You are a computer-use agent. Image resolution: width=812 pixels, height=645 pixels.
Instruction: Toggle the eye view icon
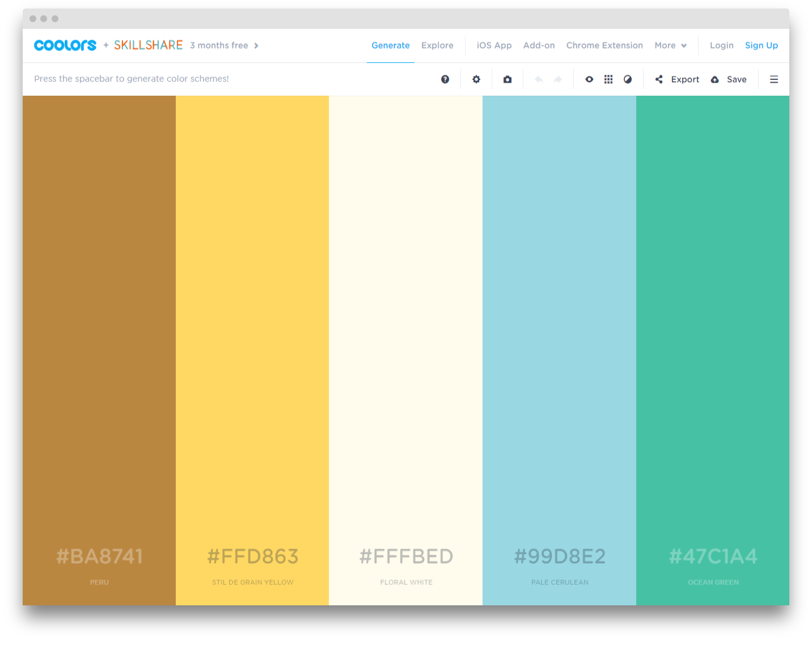[x=589, y=79]
